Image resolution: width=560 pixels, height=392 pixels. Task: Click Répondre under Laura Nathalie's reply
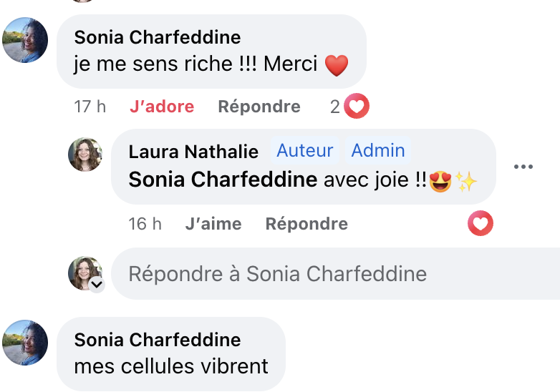coord(306,224)
